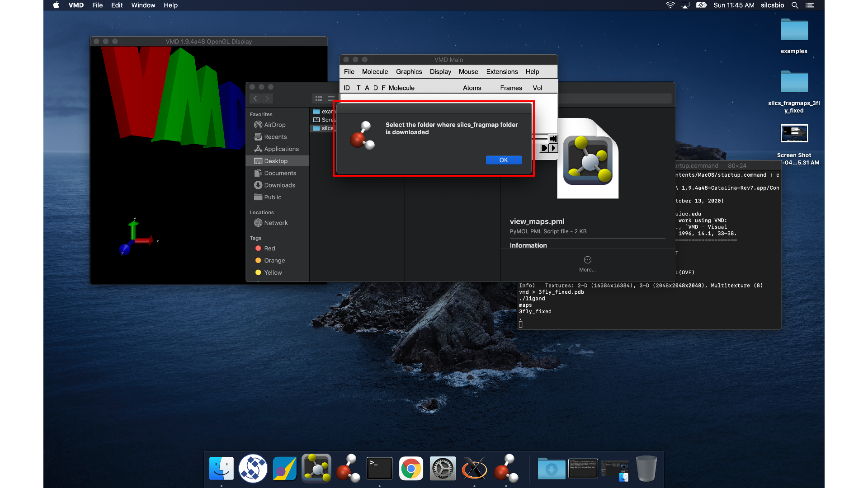Image resolution: width=868 pixels, height=488 pixels.
Task: Open the File menu in VMD Main
Action: click(349, 71)
